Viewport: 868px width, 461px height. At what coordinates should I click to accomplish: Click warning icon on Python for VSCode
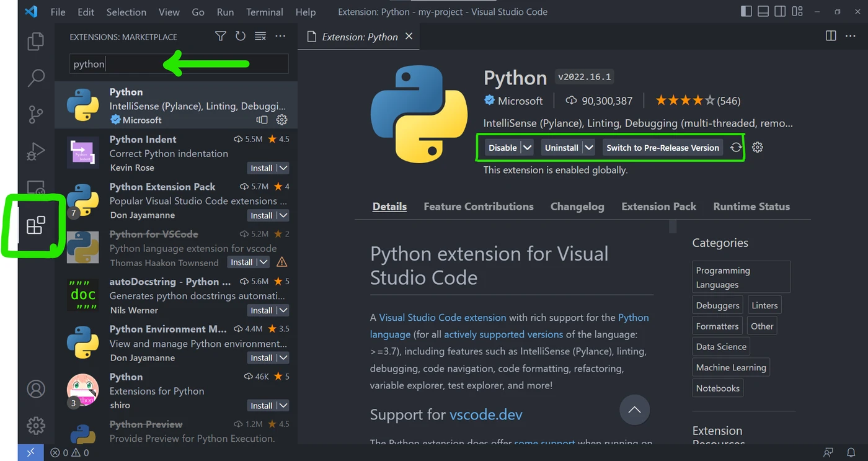pyautogui.click(x=281, y=262)
